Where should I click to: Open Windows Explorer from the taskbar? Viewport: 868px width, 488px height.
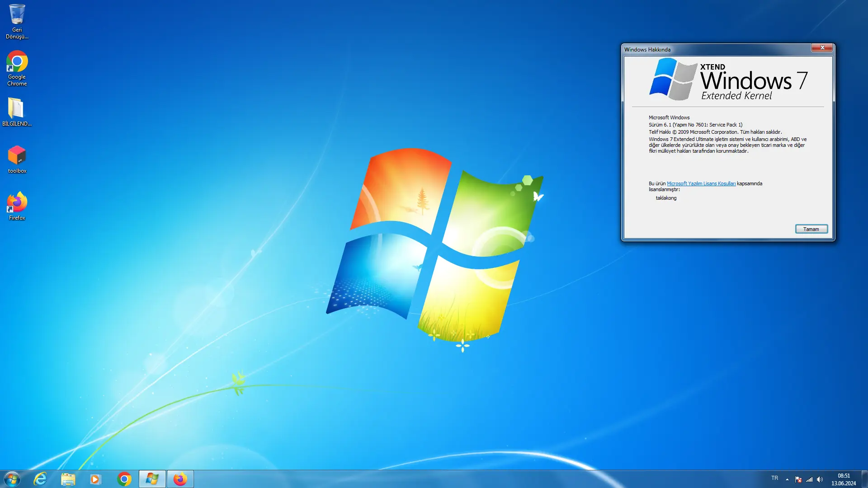pyautogui.click(x=68, y=479)
